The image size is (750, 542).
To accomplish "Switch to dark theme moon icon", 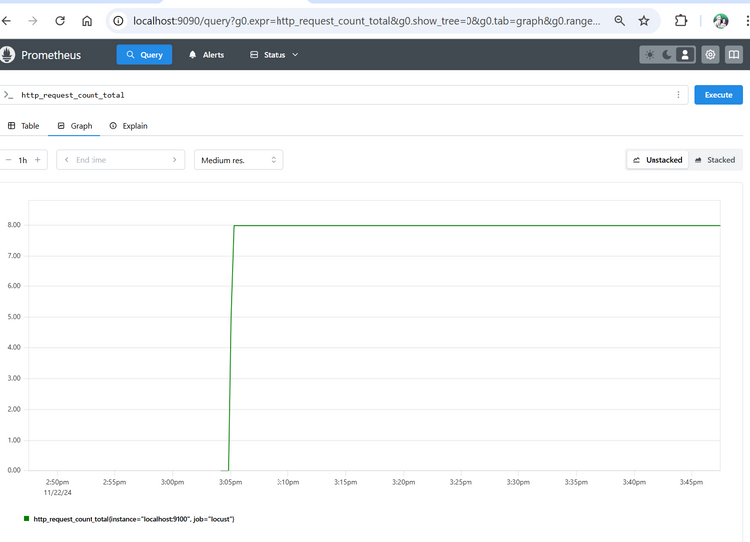I will point(667,55).
